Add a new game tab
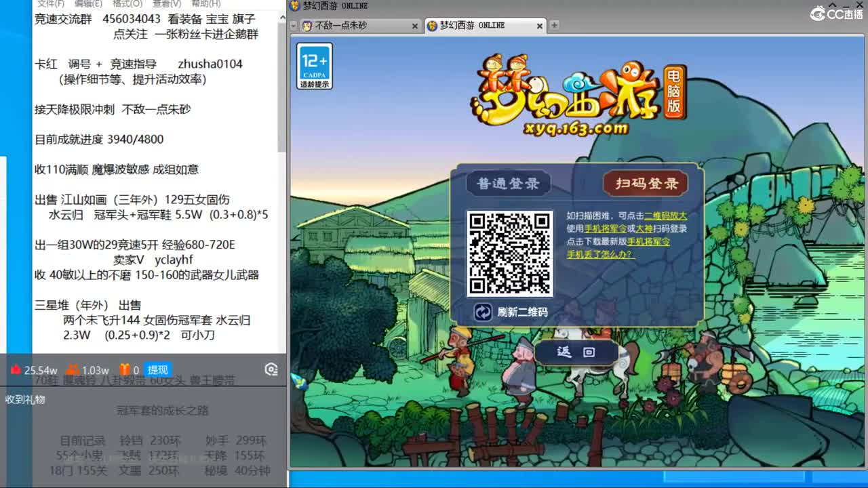868x488 pixels. tap(554, 26)
